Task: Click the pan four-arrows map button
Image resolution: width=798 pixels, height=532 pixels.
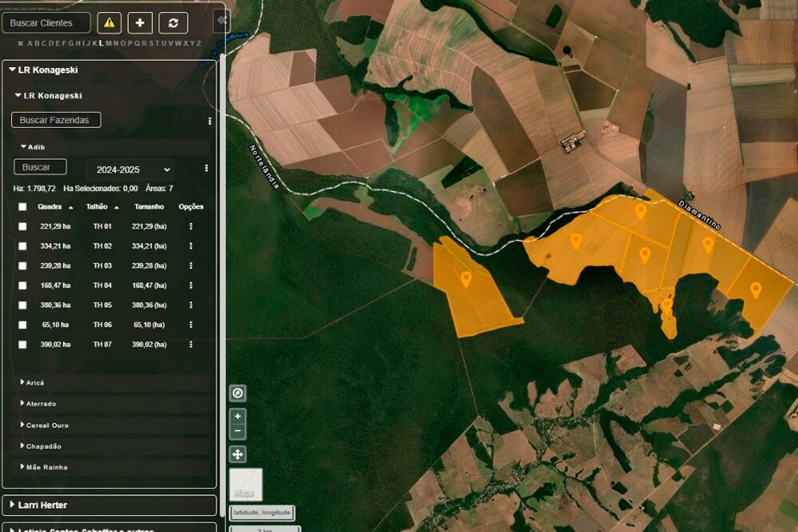Action: pos(238,454)
